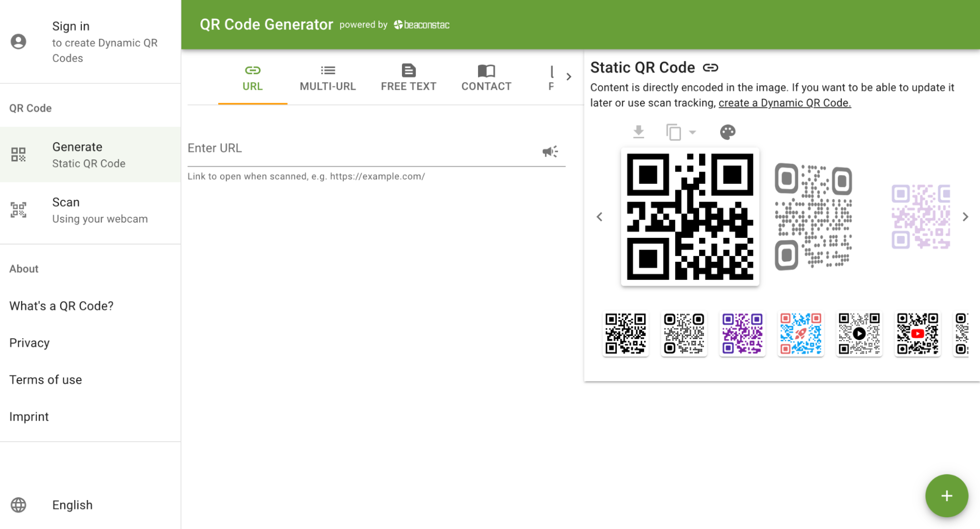Change the English language setting
The height and width of the screenshot is (529, 980).
[x=73, y=505]
